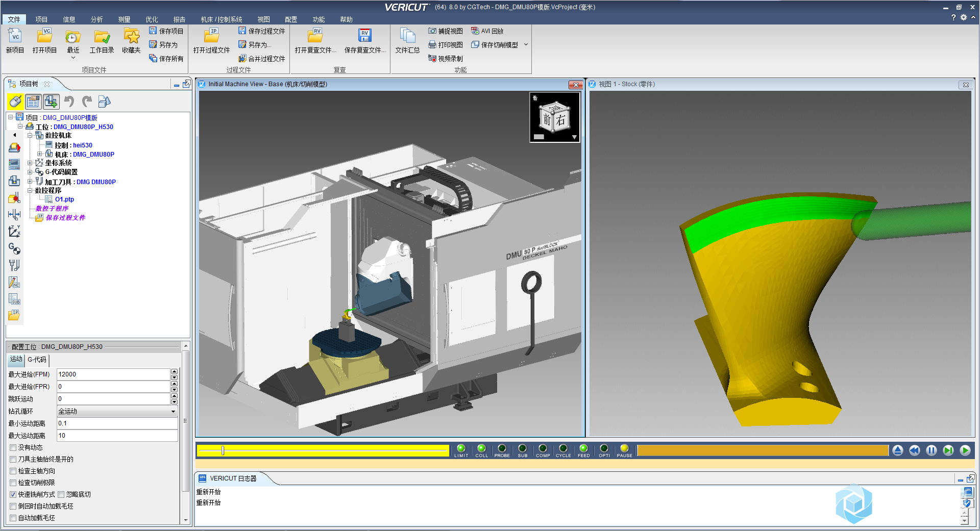Open the 打开项目 (Open Project) icon
Screen dimensions: 980x531
[x=44, y=36]
